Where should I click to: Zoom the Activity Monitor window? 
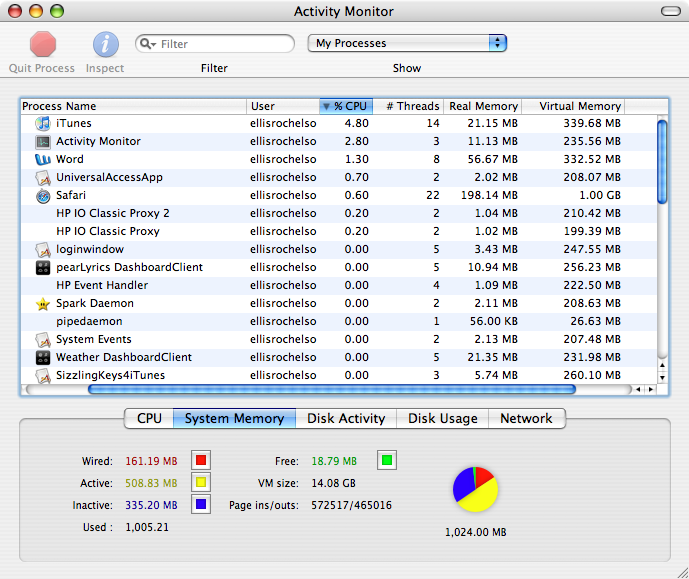coord(57,11)
